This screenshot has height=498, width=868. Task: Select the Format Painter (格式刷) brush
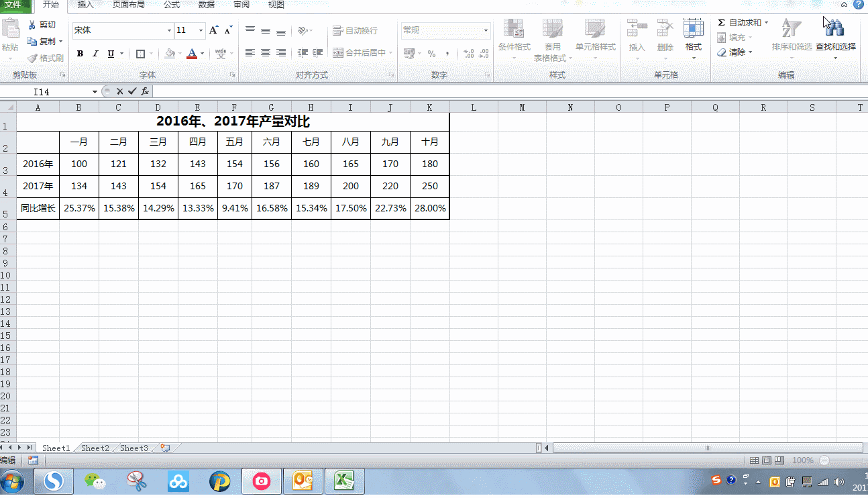pyautogui.click(x=32, y=58)
